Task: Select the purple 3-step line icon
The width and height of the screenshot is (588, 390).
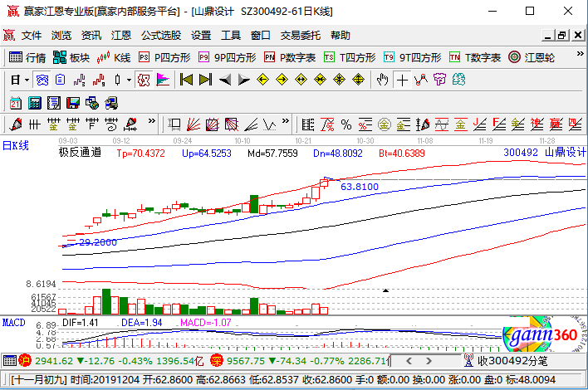Action: tap(79, 80)
